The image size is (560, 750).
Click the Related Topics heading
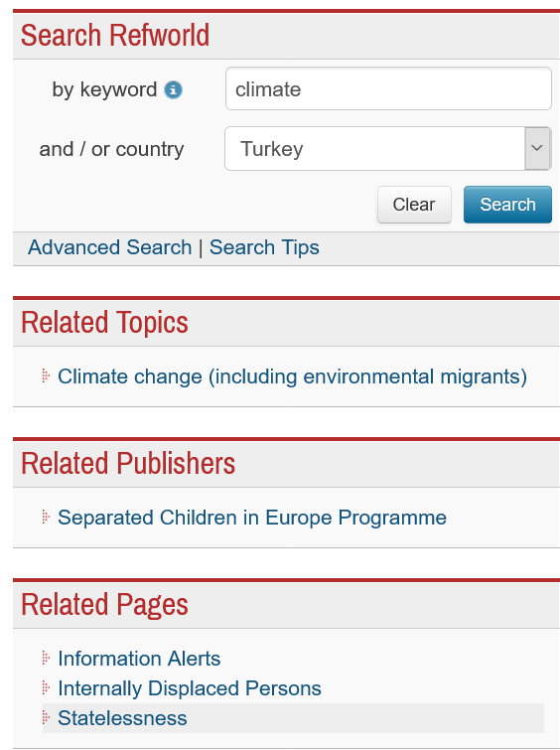(x=104, y=323)
